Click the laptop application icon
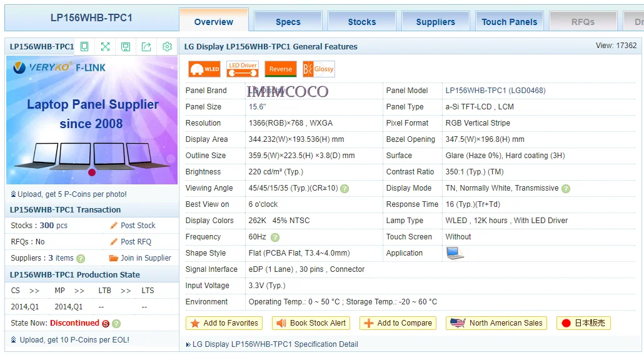Screen dimensions: 644x355 click(455, 253)
